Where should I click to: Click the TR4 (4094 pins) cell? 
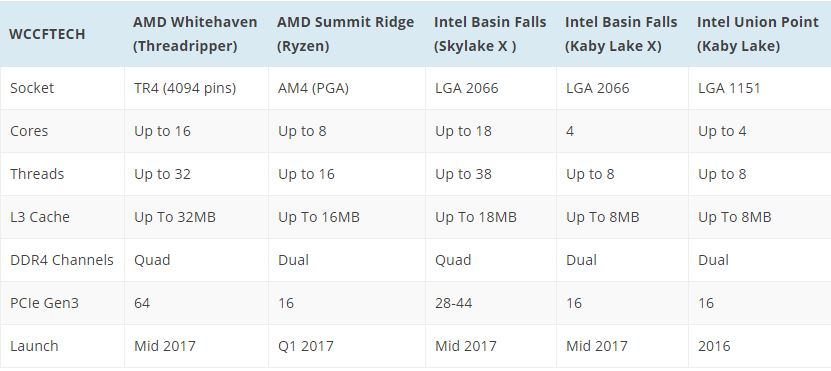[185, 87]
